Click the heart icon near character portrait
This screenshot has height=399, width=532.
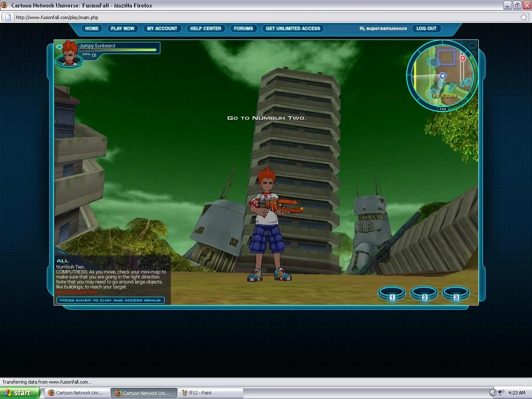point(59,47)
